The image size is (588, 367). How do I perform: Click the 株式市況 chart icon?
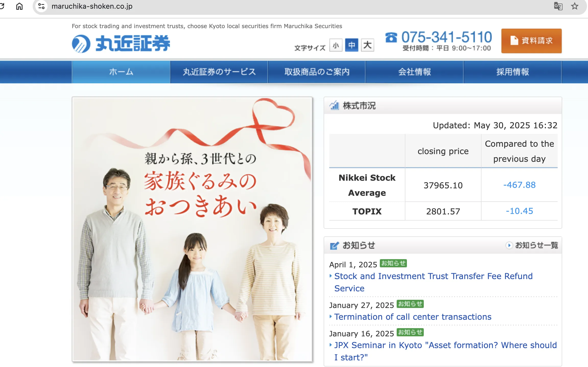334,105
